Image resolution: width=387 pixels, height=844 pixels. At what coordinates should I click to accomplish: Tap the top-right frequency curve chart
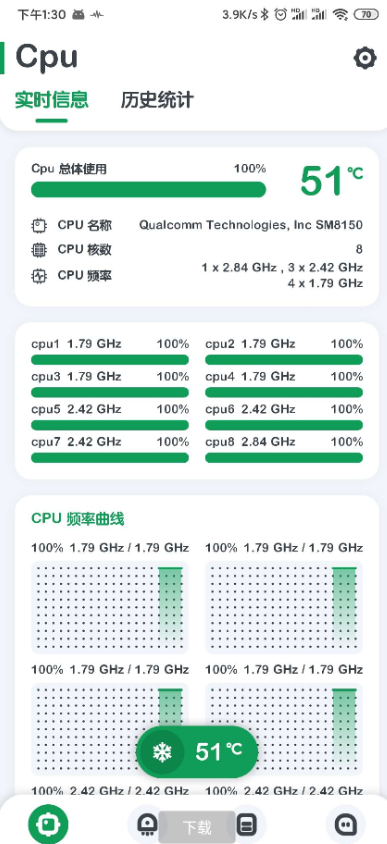284,607
